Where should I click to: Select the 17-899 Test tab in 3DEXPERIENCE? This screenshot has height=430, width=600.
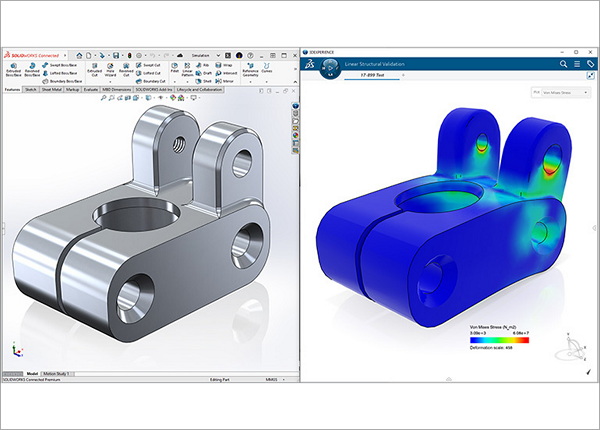coord(372,75)
